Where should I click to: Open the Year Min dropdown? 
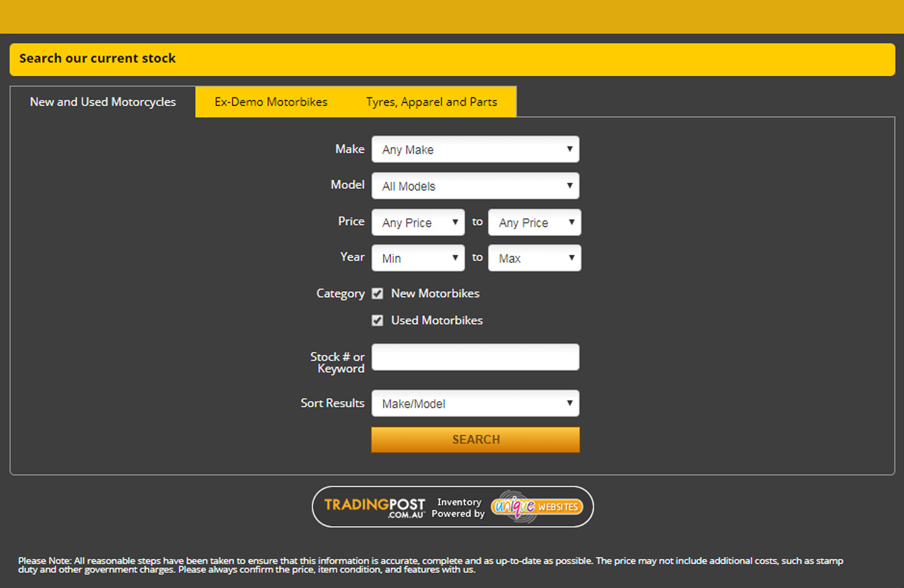[x=418, y=258]
